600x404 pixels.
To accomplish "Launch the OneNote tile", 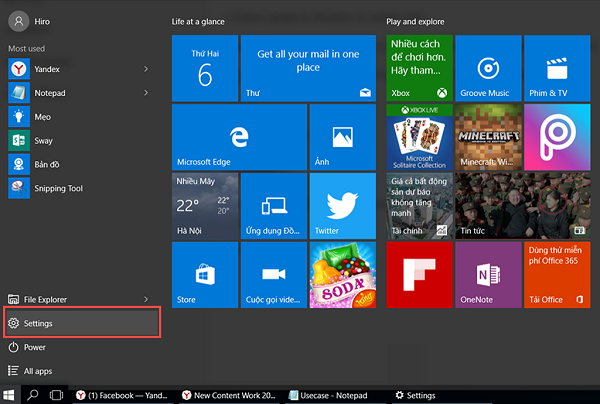I will pyautogui.click(x=488, y=274).
